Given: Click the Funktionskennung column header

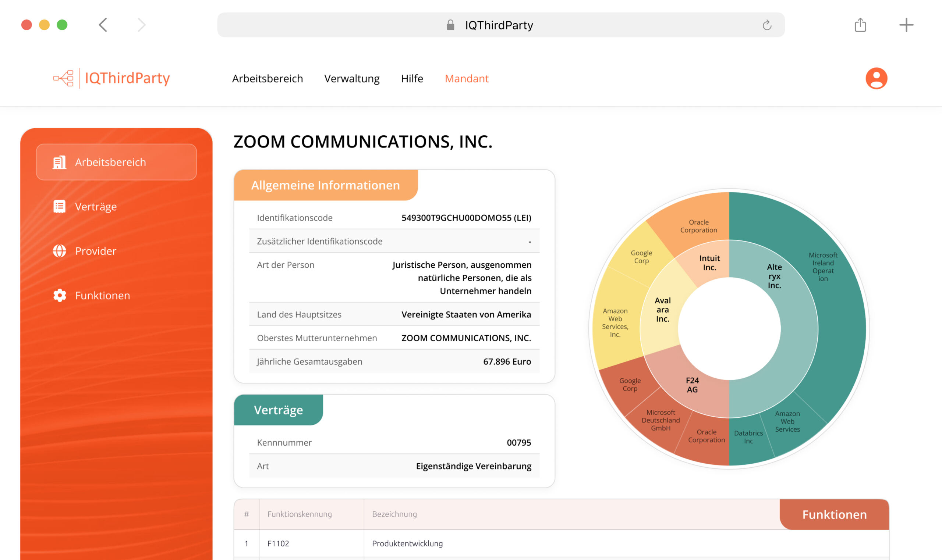Looking at the screenshot, I should coord(300,514).
